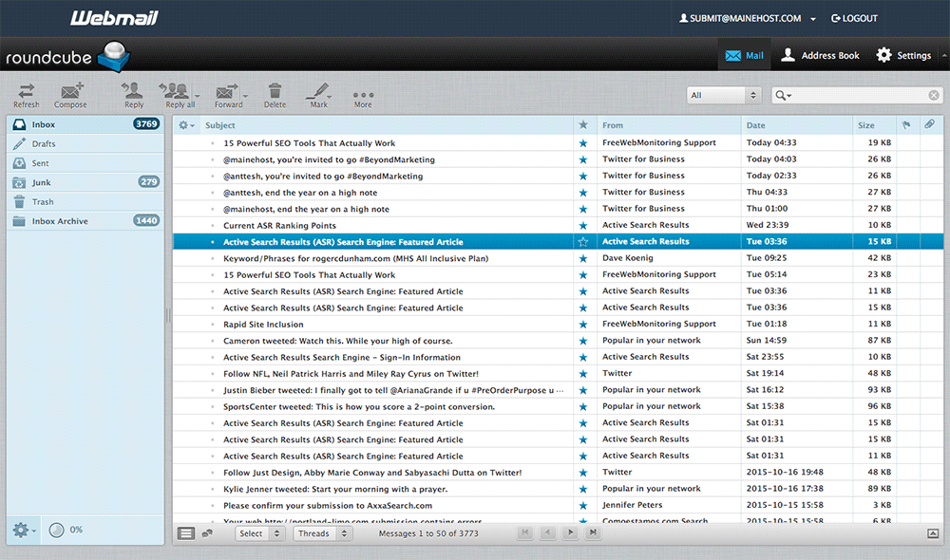The height and width of the screenshot is (560, 950).
Task: Log out of webmail
Action: [x=853, y=18]
